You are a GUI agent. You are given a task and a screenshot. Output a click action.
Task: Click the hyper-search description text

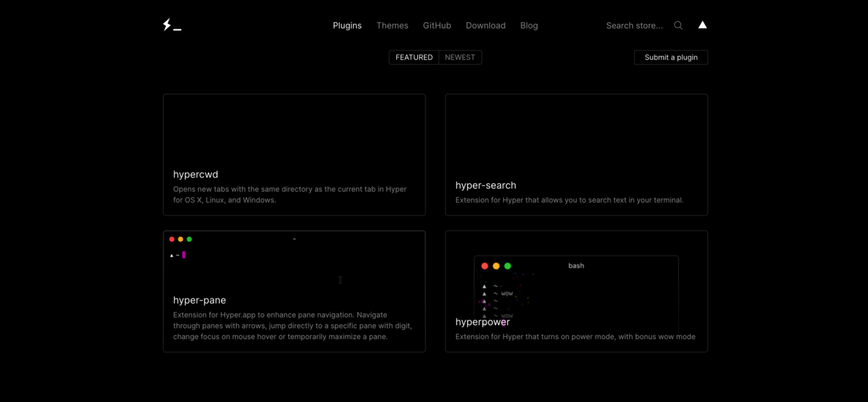(569, 200)
